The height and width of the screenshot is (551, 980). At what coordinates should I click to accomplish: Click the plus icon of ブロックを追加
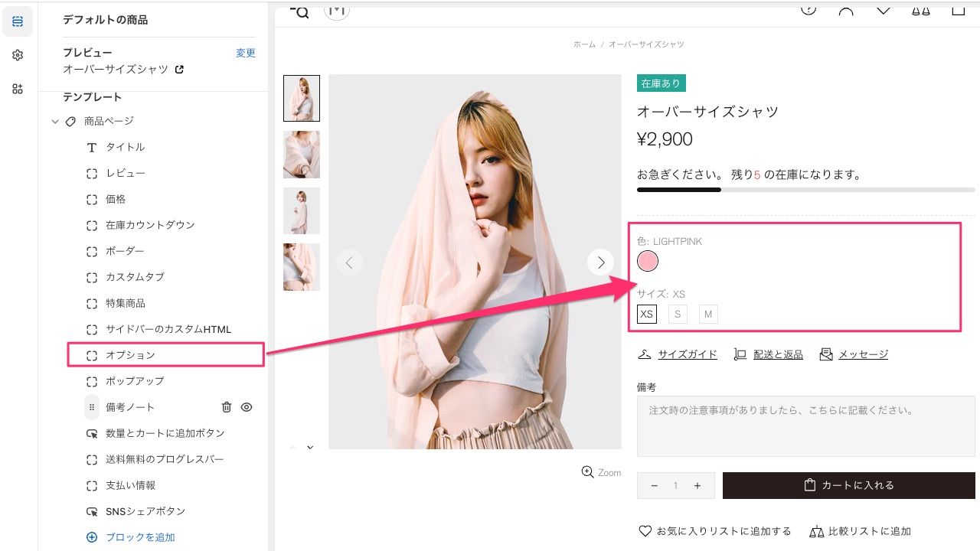coord(92,537)
